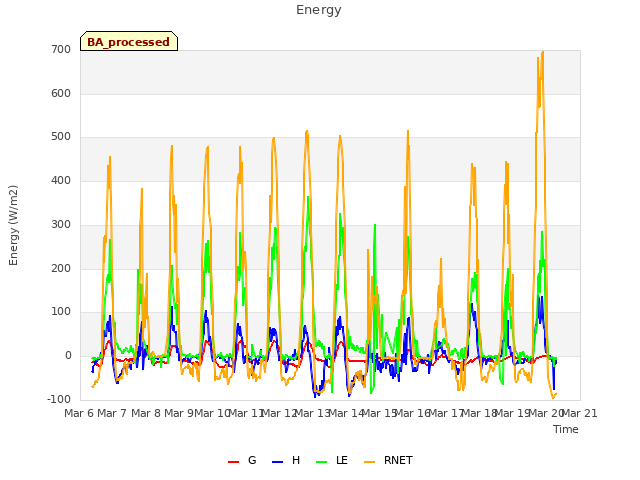Toggle the LE series in the legend
Image resolution: width=640 pixels, height=480 pixels.
332,460
